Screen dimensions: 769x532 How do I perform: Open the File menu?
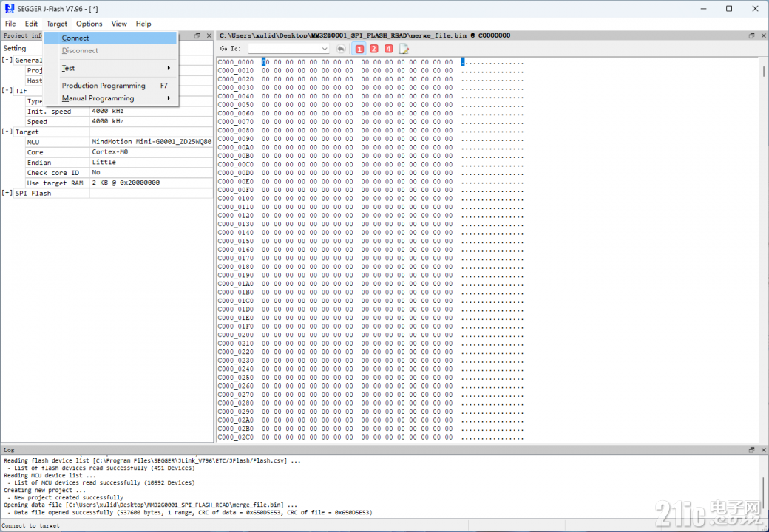coord(10,24)
